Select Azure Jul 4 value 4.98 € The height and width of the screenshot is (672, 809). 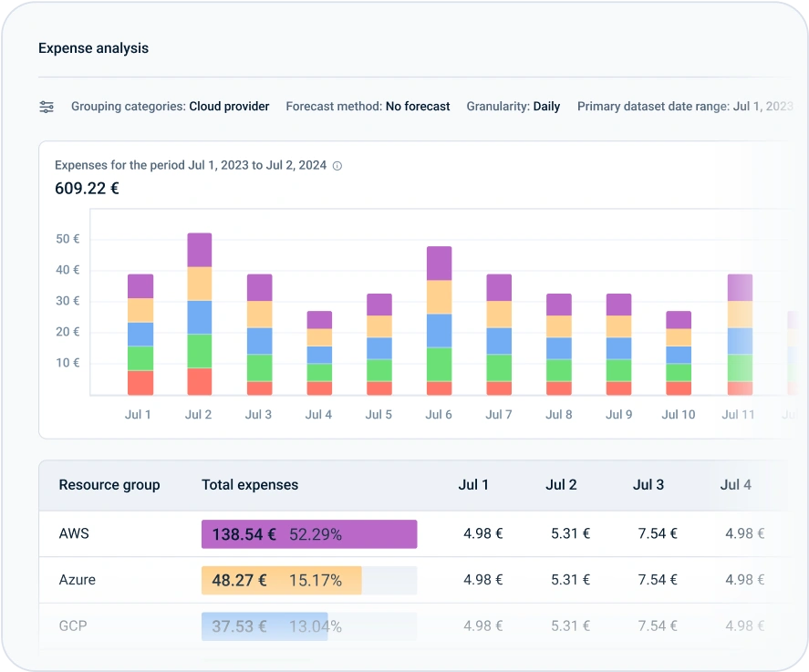coord(745,580)
